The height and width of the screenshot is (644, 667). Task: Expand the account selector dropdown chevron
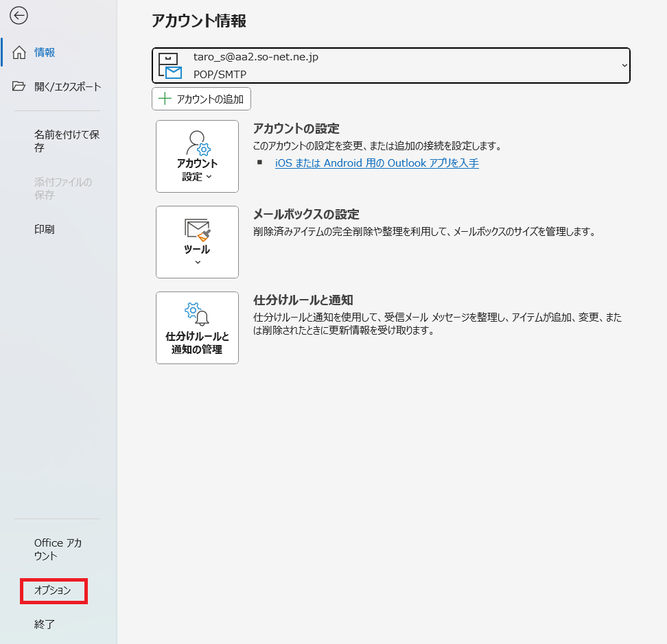click(x=624, y=65)
